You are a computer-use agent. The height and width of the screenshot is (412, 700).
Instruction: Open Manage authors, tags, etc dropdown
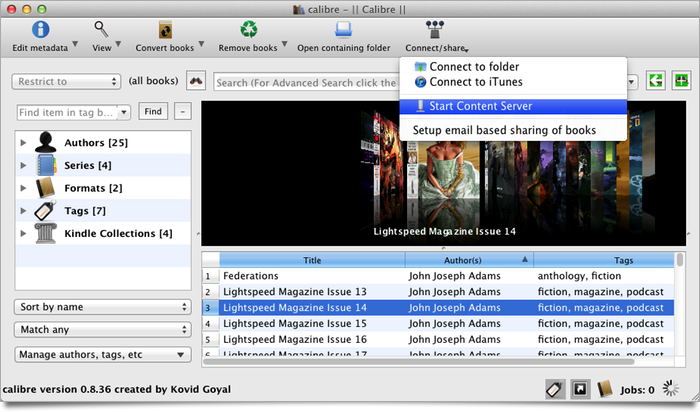coord(103,354)
